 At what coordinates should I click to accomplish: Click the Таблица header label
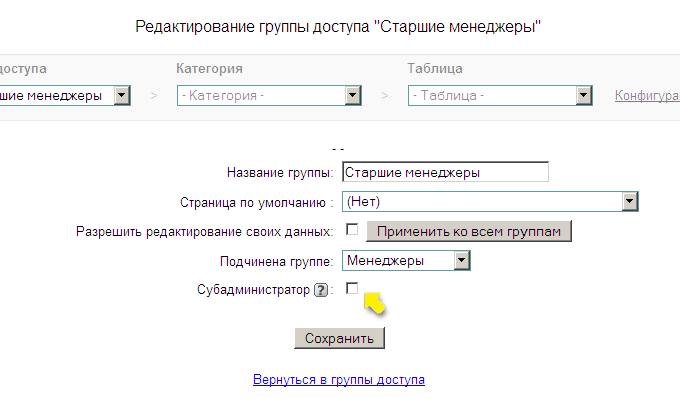click(x=435, y=69)
